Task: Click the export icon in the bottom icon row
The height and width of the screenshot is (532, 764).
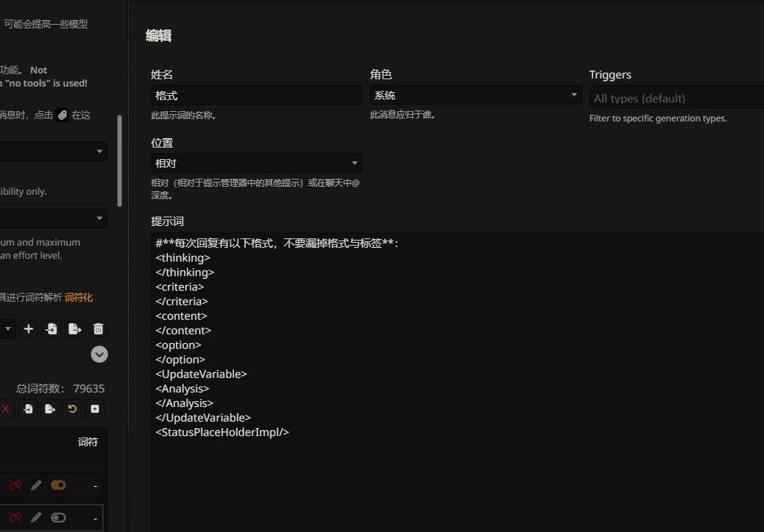Action: (x=50, y=408)
